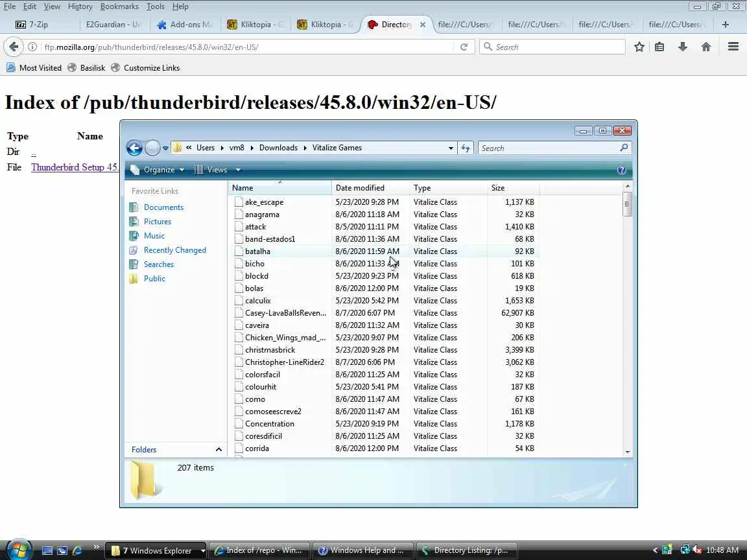Viewport: 747px width, 560px height.
Task: Switch to the E2Guardian tab
Action: click(113, 24)
